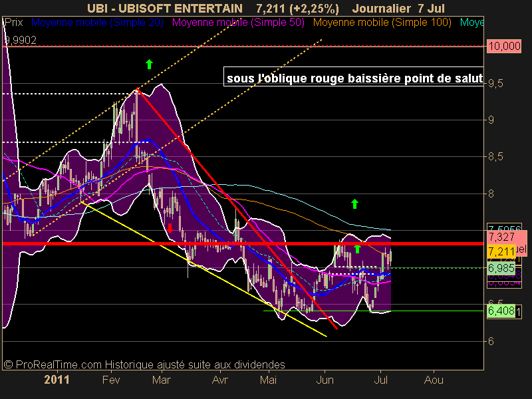Click the 2011 time axis label
532x399 pixels.
point(57,380)
